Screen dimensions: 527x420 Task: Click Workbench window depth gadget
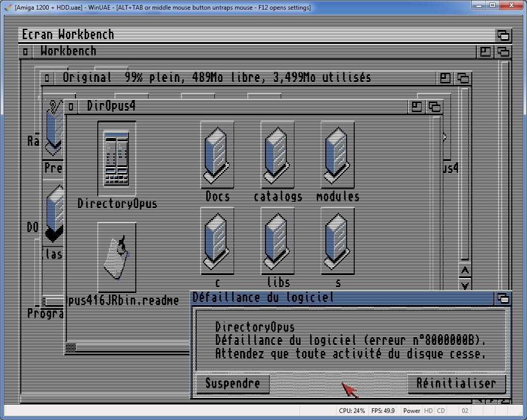(x=503, y=52)
